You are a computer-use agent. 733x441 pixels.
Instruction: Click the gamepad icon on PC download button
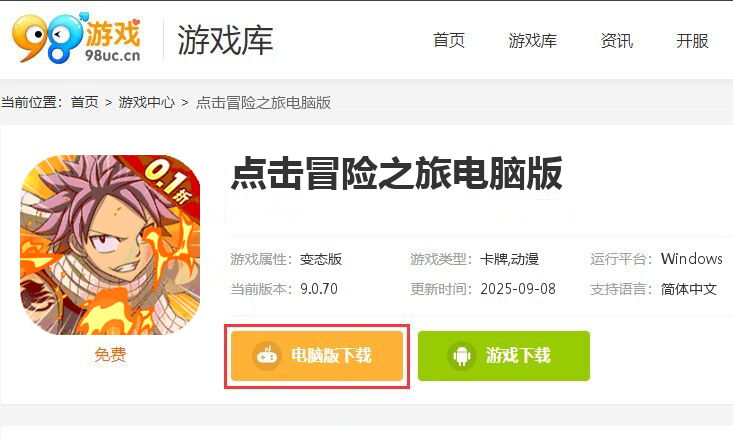(267, 356)
